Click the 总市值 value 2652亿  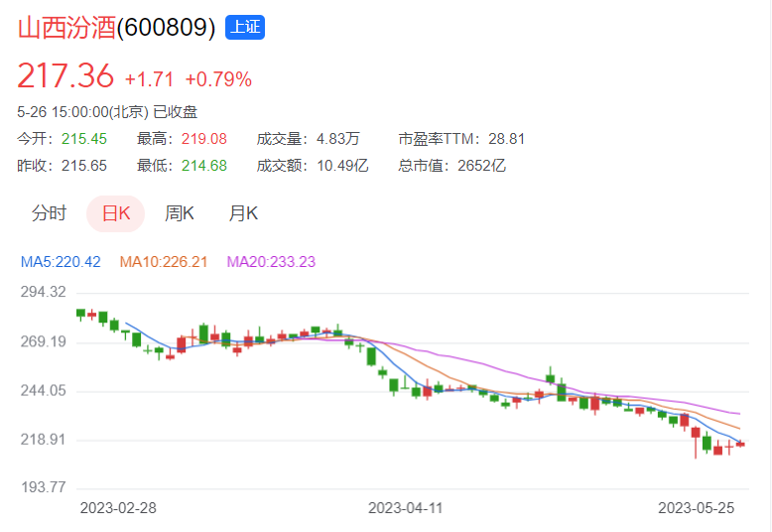(481, 166)
